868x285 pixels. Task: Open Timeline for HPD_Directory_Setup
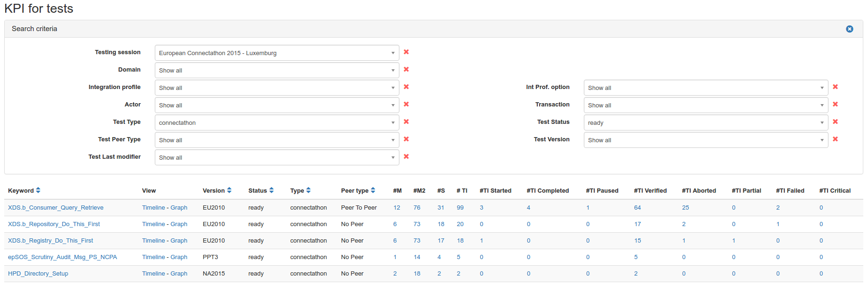153,274
